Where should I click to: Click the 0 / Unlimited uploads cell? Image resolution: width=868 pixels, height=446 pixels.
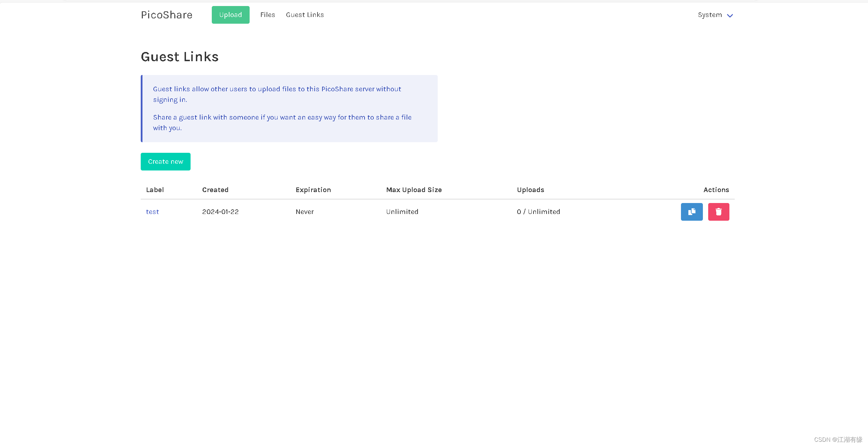(538, 212)
